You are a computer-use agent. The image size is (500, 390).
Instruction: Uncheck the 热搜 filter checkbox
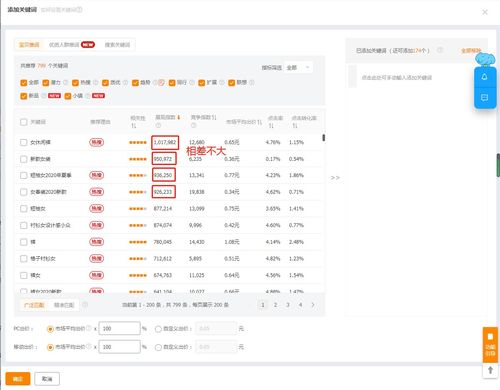75,83
